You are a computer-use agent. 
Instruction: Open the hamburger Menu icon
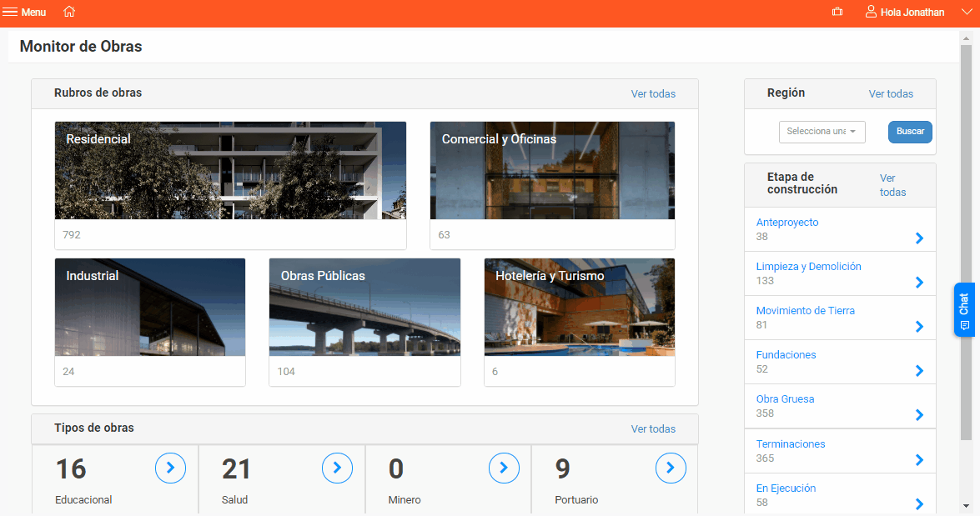[10, 12]
